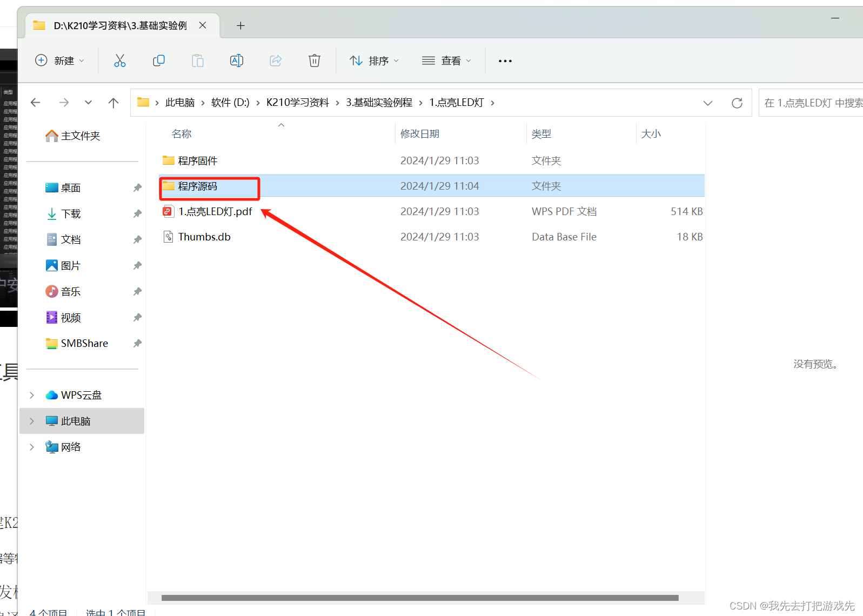Click the PDF file's red icon
Viewport: 863px width, 616px height.
pyautogui.click(x=168, y=211)
